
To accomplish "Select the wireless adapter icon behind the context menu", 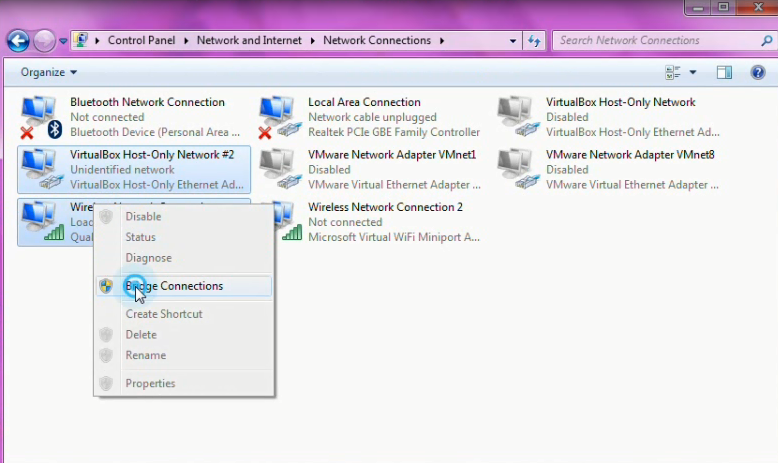I will [x=43, y=222].
